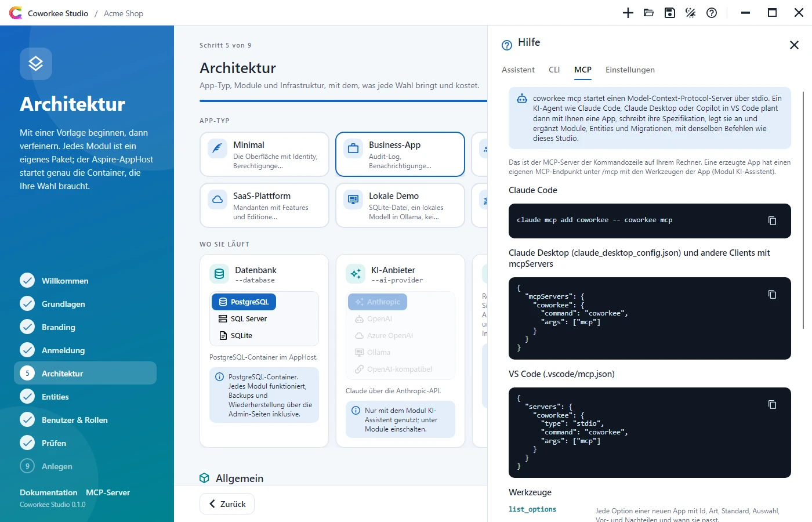Open help with question mark toolbar icon
The height and width of the screenshot is (522, 812).
[x=712, y=13]
